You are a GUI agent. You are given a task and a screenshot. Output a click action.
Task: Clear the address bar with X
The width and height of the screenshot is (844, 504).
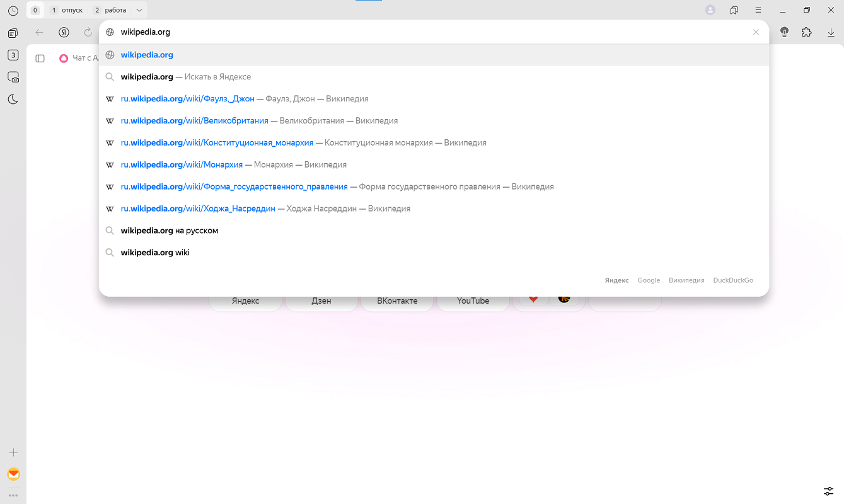pos(756,32)
